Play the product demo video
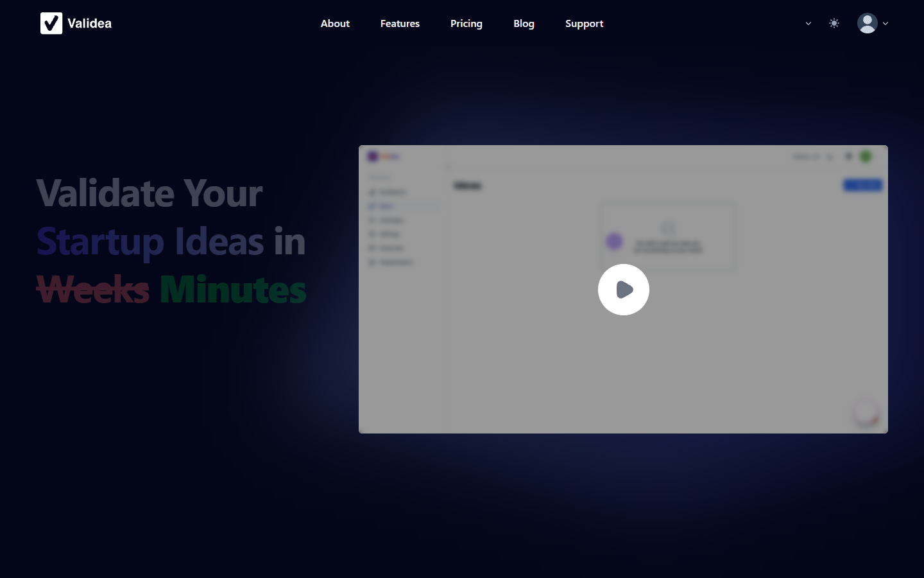This screenshot has height=578, width=924. point(623,290)
